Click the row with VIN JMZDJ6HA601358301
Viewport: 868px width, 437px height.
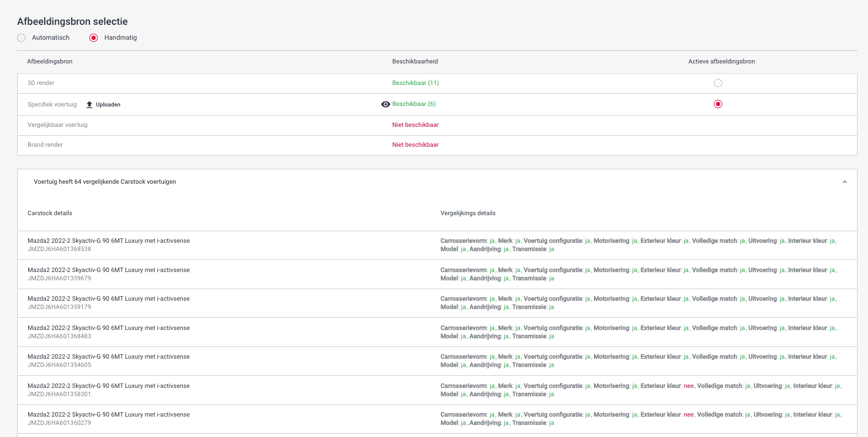[x=59, y=395]
